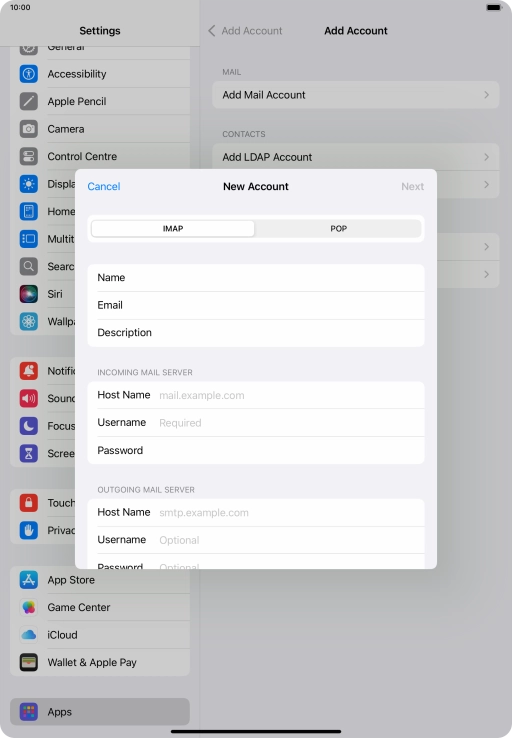The width and height of the screenshot is (512, 738).
Task: Focus incoming Host Name mail.example.com field
Action: pyautogui.click(x=256, y=395)
